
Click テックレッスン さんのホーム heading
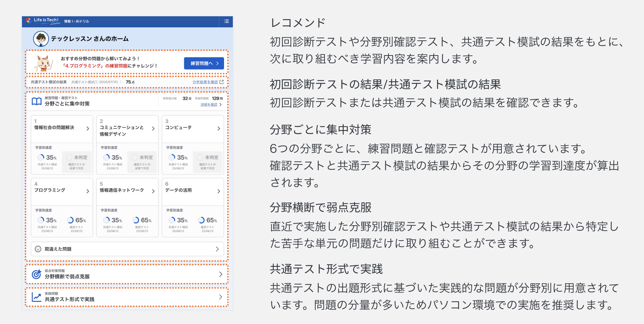[90, 39]
